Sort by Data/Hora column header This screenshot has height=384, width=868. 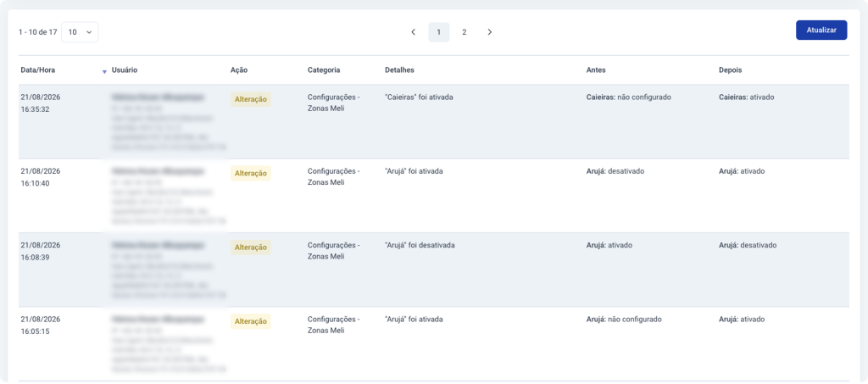click(x=38, y=70)
